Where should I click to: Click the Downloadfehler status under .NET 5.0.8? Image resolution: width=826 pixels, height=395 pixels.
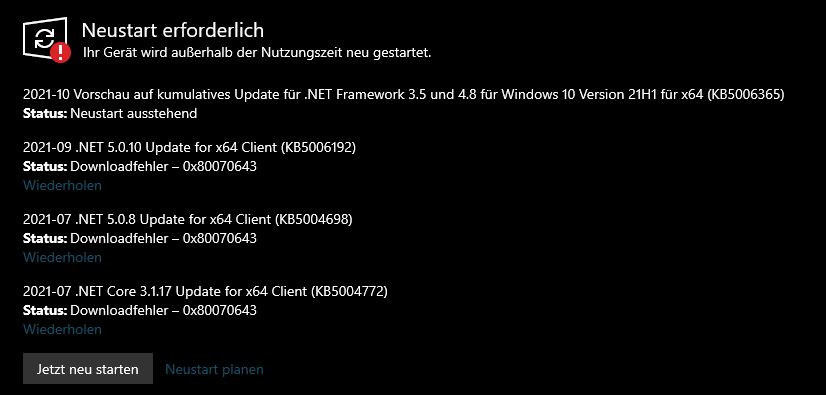[x=163, y=239]
